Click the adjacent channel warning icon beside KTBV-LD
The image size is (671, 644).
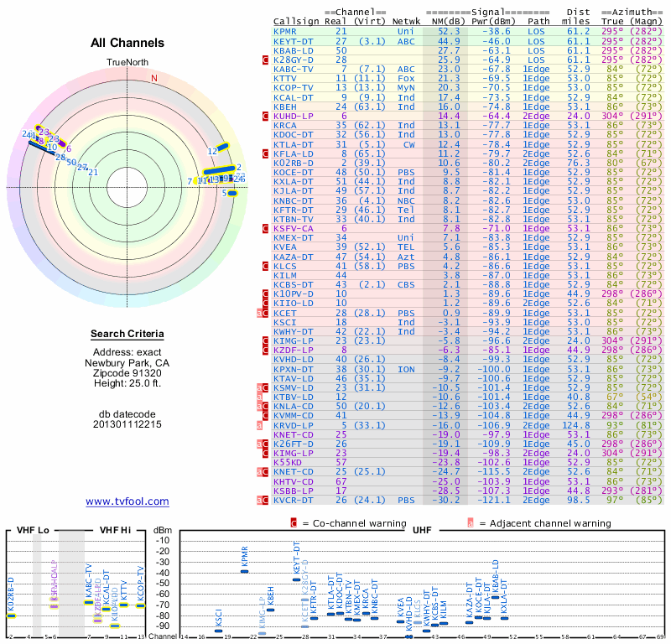click(x=261, y=397)
